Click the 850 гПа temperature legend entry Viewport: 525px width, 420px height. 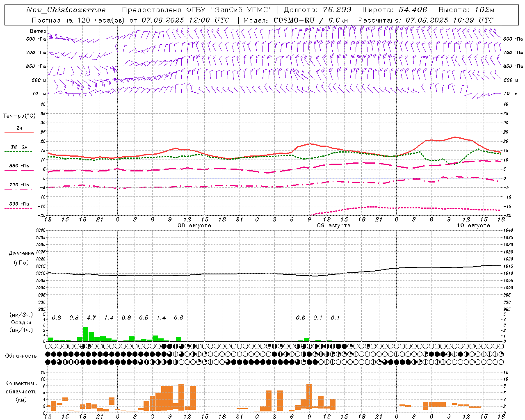click(x=19, y=166)
